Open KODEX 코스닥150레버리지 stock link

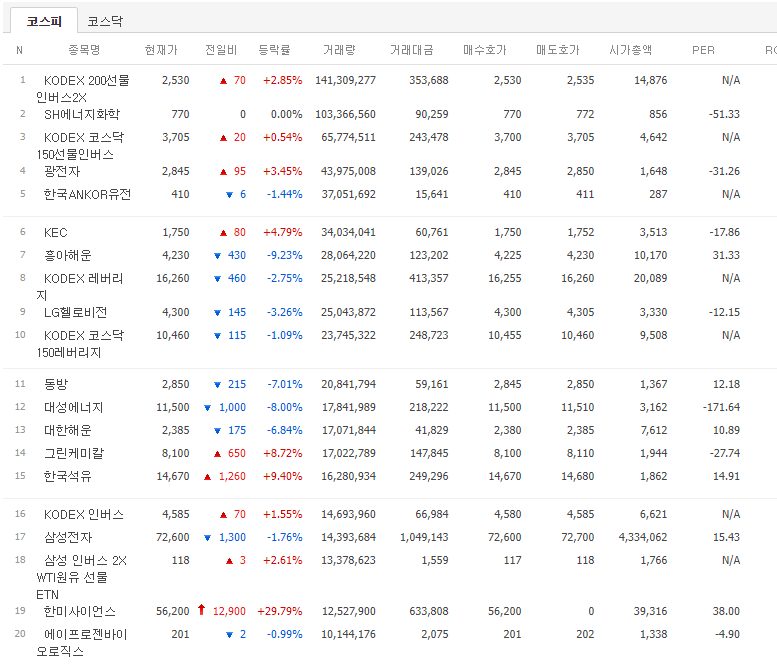click(x=80, y=344)
